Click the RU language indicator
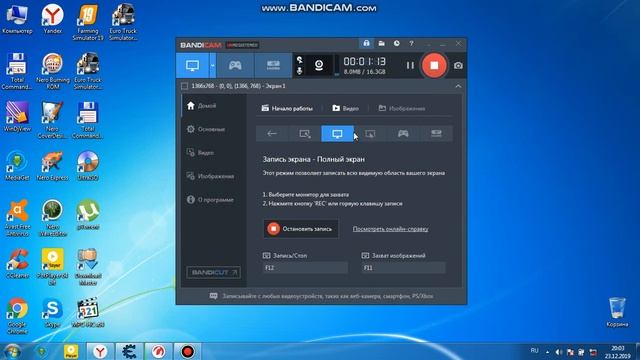Image resolution: width=640 pixels, height=360 pixels. click(x=534, y=351)
